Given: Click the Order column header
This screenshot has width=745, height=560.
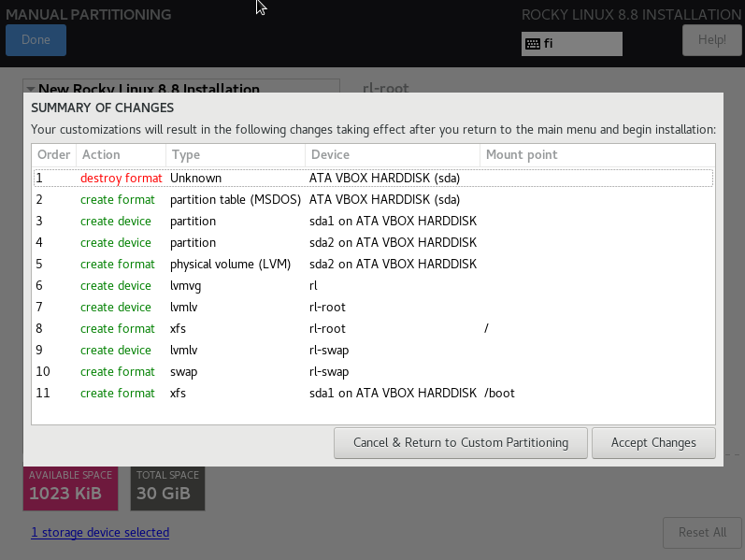Looking at the screenshot, I should click(x=53, y=155).
